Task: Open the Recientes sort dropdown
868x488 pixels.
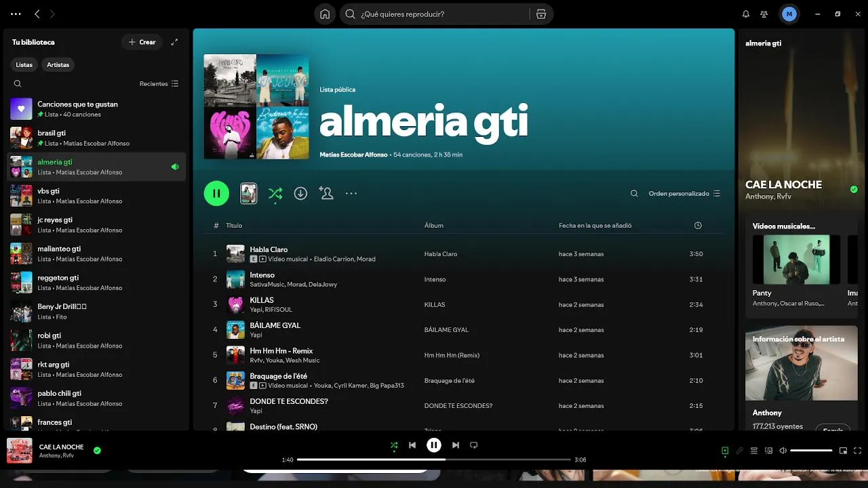Action: pos(159,83)
